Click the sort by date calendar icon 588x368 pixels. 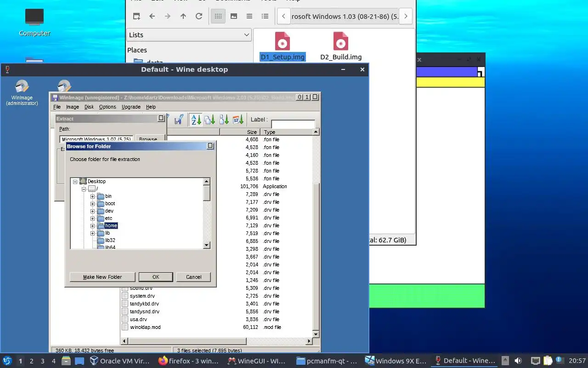click(238, 120)
